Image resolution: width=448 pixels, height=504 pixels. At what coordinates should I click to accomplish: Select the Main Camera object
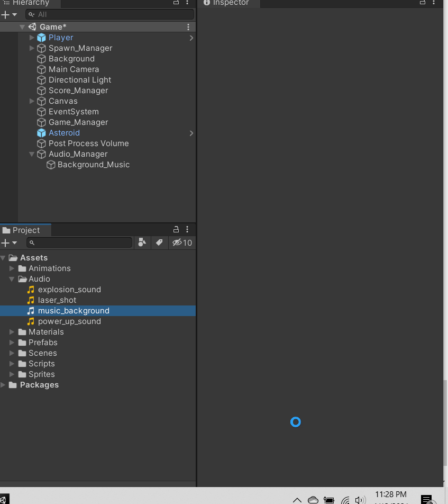point(74,69)
